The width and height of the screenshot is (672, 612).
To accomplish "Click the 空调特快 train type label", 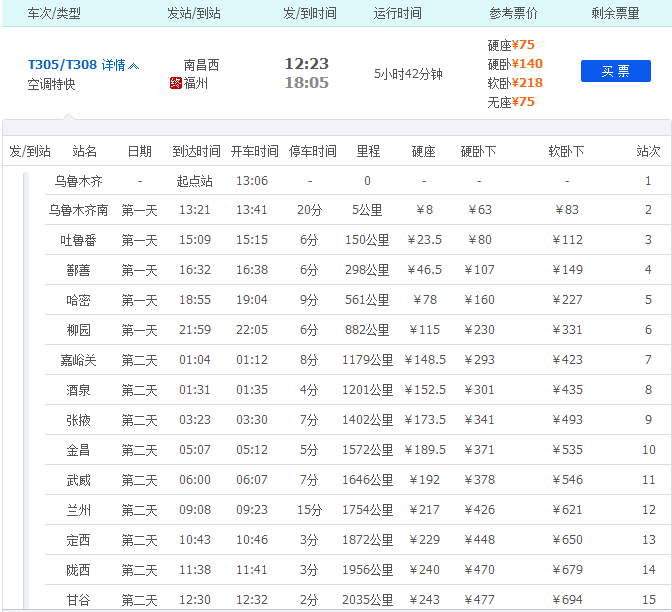I will [51, 84].
